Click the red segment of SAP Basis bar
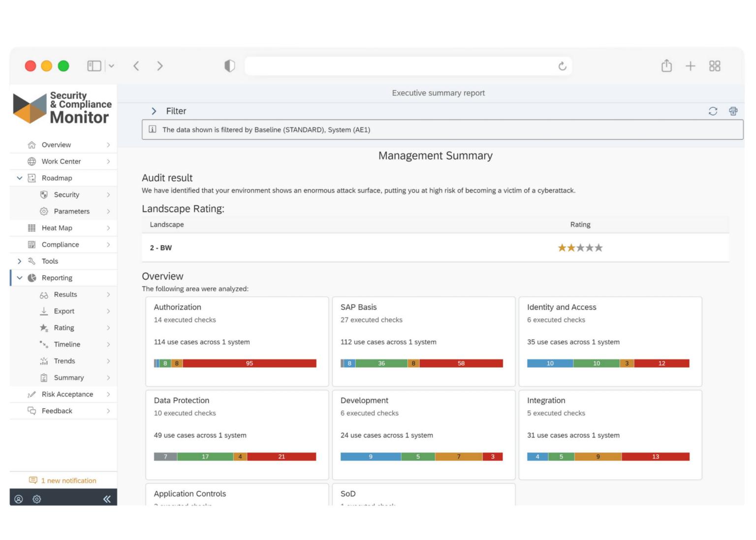 click(x=461, y=363)
